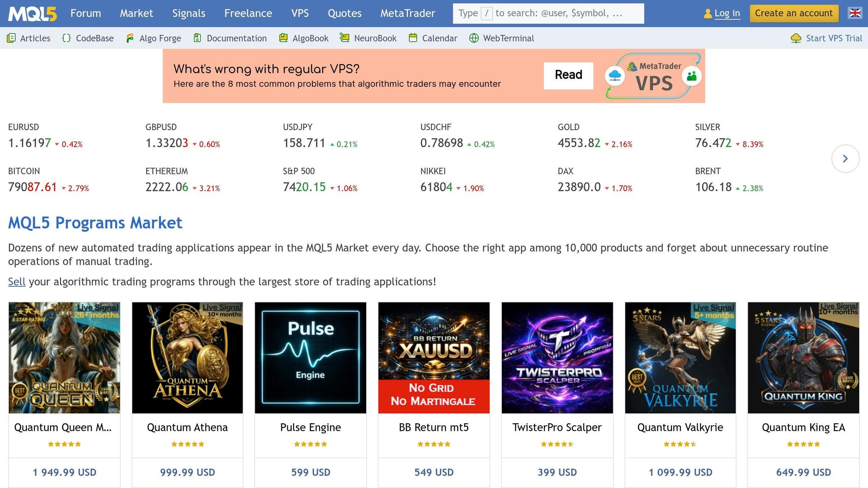Open the Signals section
This screenshot has width=868, height=488.
point(189,14)
